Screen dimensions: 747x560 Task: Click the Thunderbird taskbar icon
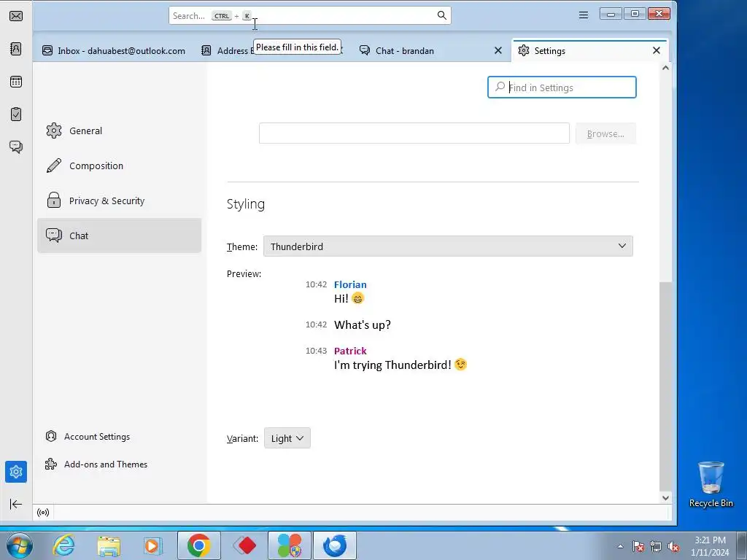tap(335, 545)
